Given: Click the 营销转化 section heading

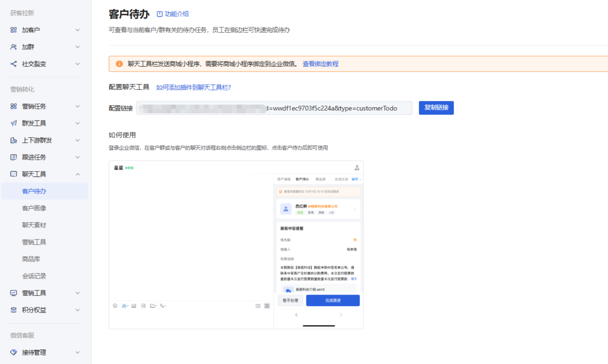Looking at the screenshot, I should [22, 89].
